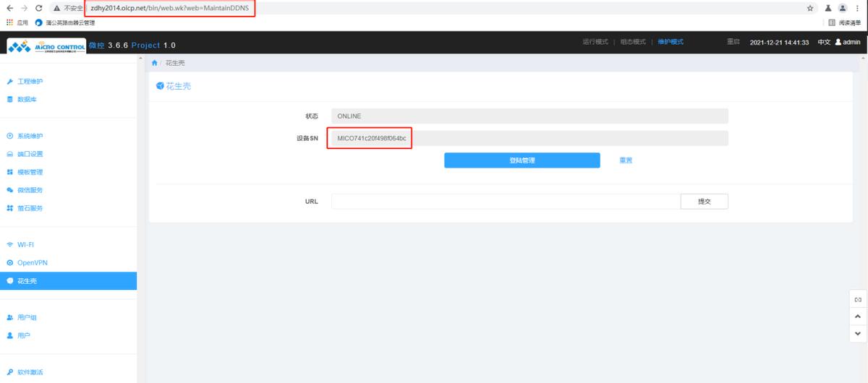The image size is (868, 383).
Task: Go back with browser back arrow
Action: tap(9, 8)
